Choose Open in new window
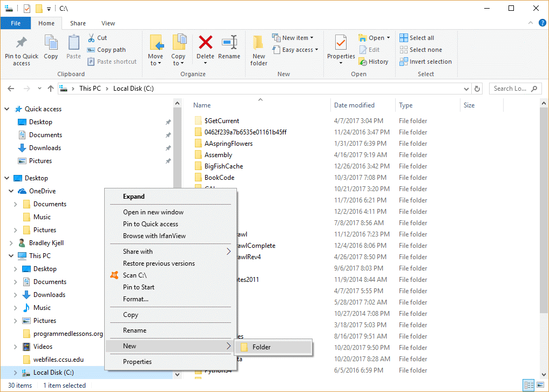The image size is (549, 392). [171, 212]
